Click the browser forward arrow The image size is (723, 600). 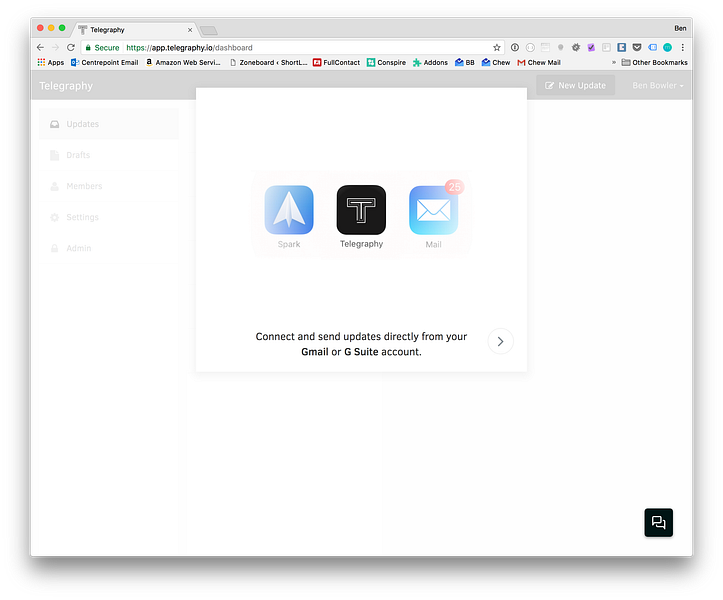(x=55, y=48)
